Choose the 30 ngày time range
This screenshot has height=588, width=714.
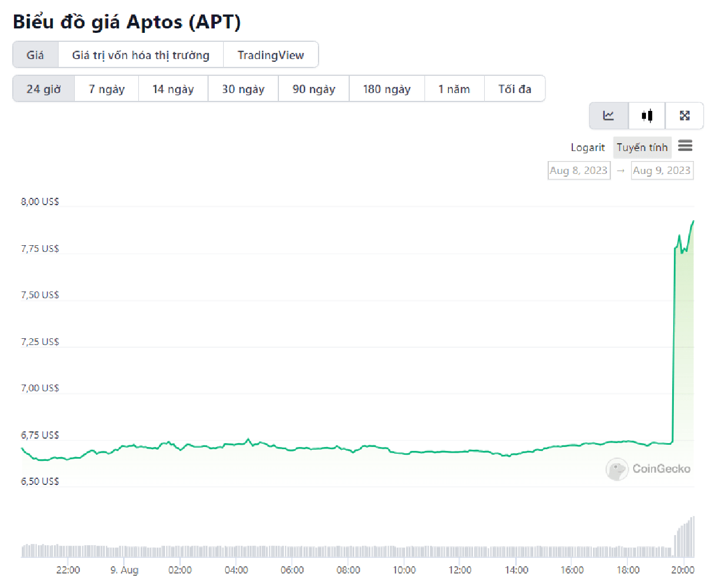(x=243, y=89)
